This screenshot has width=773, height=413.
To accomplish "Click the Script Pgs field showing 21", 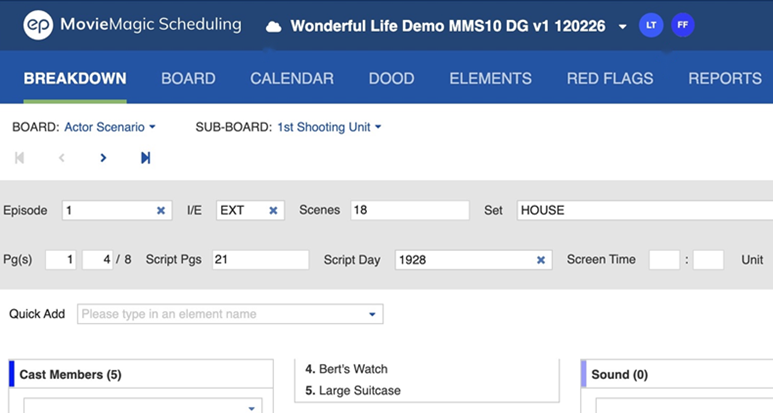I will tap(261, 260).
